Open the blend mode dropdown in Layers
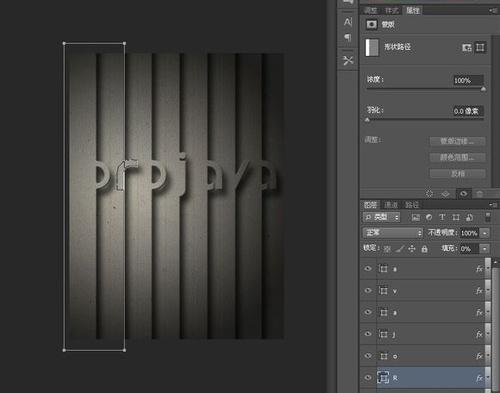Viewport: 500px width, 393px height. [393, 233]
